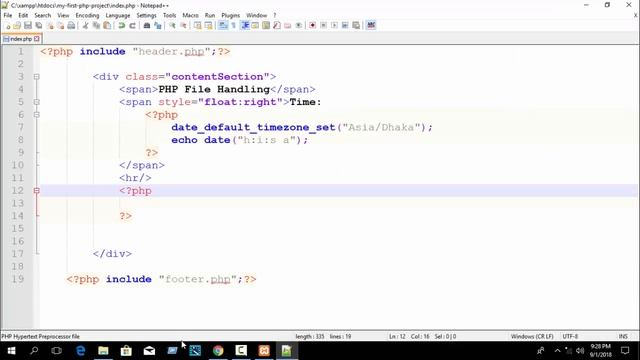Click the ABC spell check icon
The image size is (640, 360).
coord(371,25)
